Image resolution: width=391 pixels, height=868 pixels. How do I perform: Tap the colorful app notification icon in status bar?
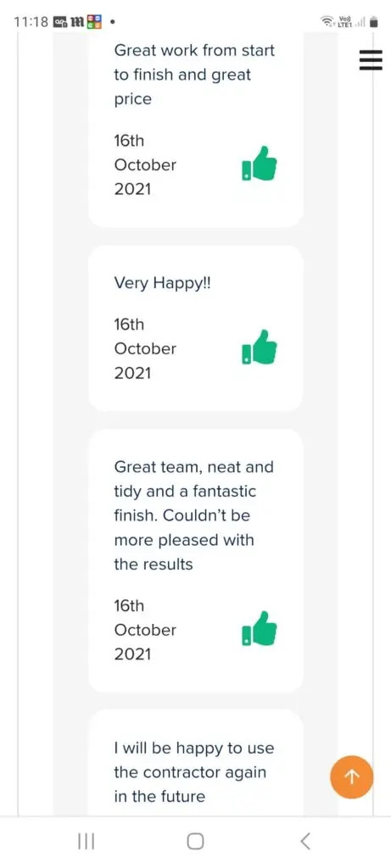coord(95,22)
